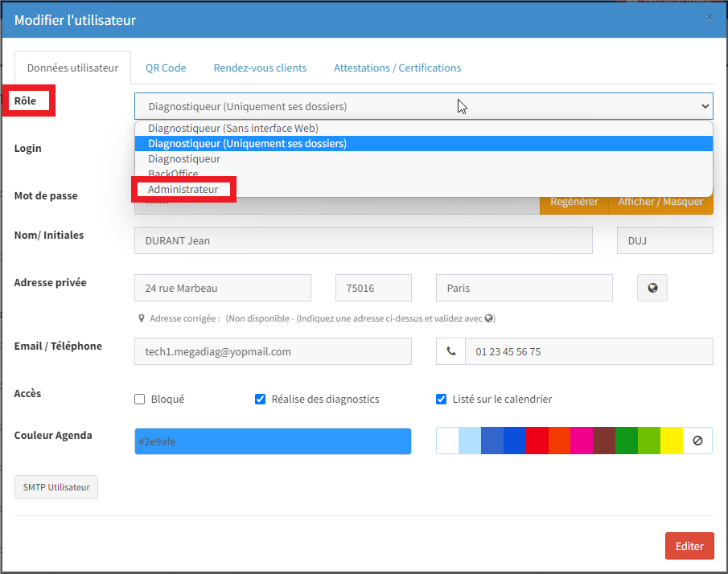
Task: Go to Attestations / Certifications tab
Action: coord(397,68)
